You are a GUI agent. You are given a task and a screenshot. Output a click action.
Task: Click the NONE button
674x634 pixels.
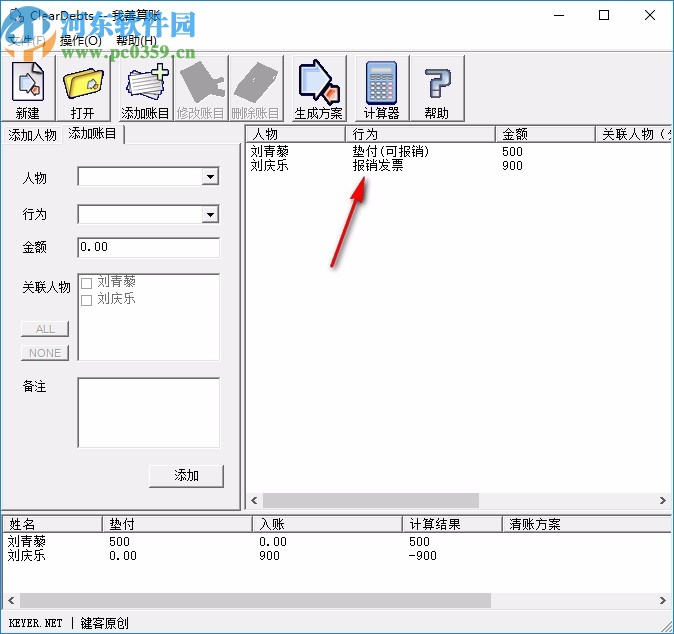point(45,353)
